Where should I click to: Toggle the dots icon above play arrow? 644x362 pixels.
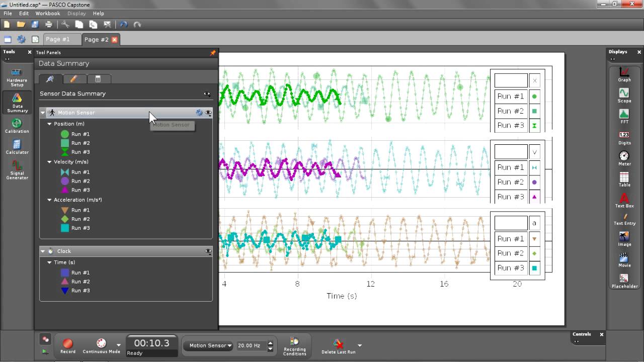[x=45, y=339]
